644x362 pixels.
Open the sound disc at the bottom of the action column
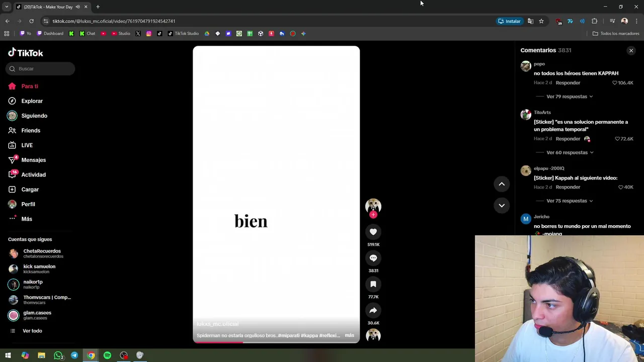click(x=373, y=335)
